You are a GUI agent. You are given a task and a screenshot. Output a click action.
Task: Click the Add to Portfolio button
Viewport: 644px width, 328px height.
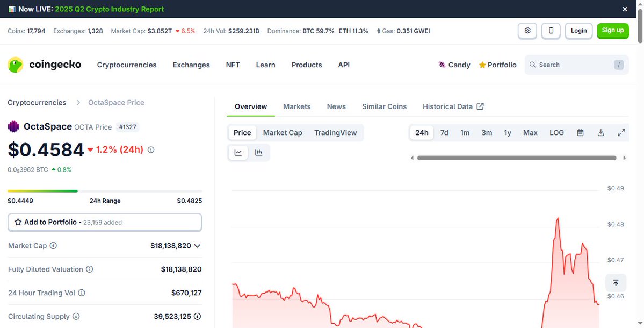tap(105, 222)
